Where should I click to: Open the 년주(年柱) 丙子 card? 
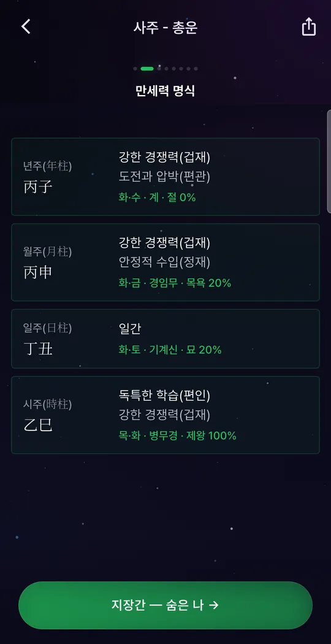pos(165,177)
